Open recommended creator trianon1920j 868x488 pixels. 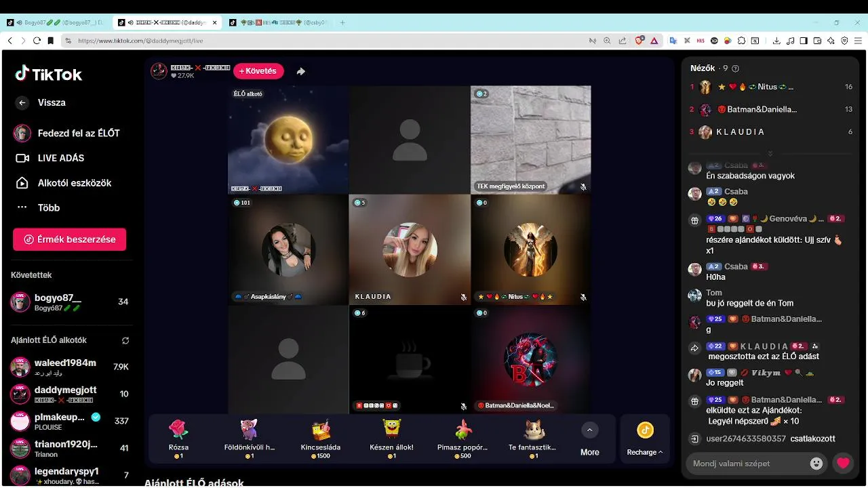[69, 448]
